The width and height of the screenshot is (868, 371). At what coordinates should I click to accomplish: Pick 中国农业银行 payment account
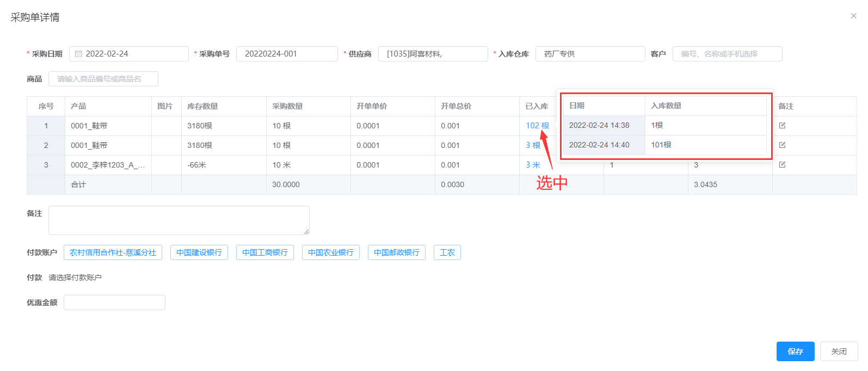331,252
